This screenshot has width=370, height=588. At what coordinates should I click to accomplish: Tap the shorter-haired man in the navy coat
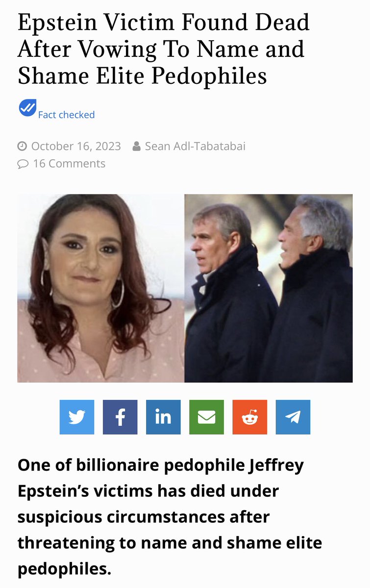pos(228,294)
